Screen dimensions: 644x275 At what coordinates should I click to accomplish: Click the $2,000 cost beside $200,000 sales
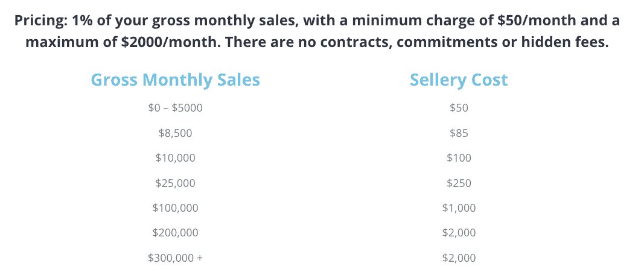pos(459,233)
